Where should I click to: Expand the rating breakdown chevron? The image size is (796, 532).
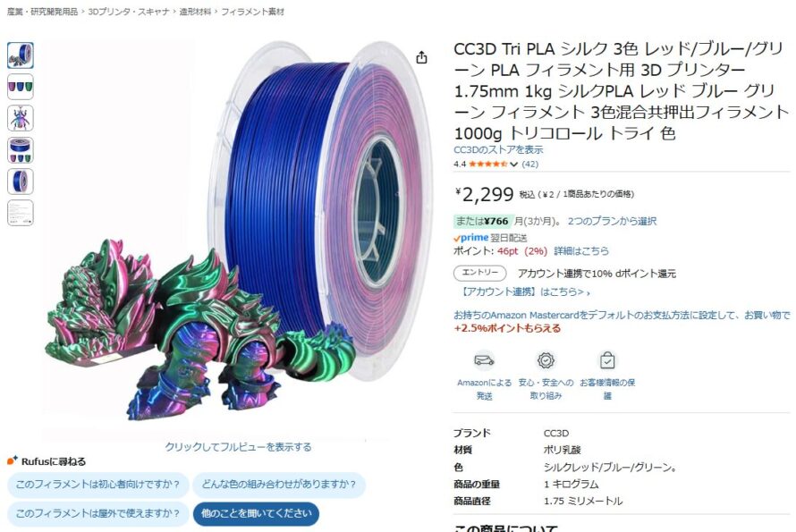[x=513, y=164]
